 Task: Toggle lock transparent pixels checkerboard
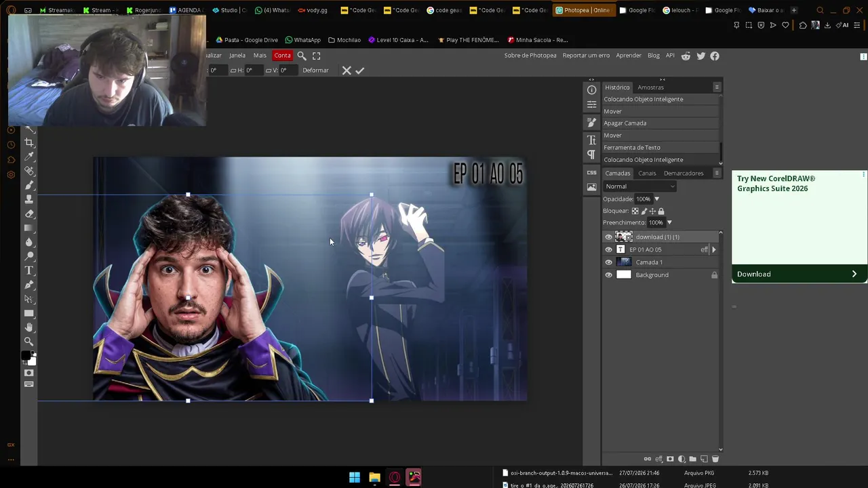tap(635, 211)
